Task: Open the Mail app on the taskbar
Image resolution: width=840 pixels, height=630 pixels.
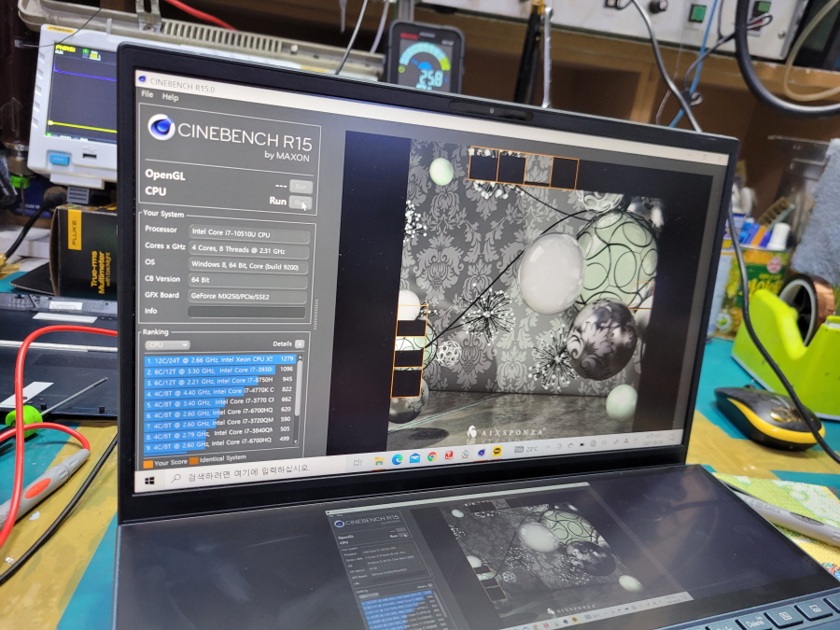Action: click(414, 457)
